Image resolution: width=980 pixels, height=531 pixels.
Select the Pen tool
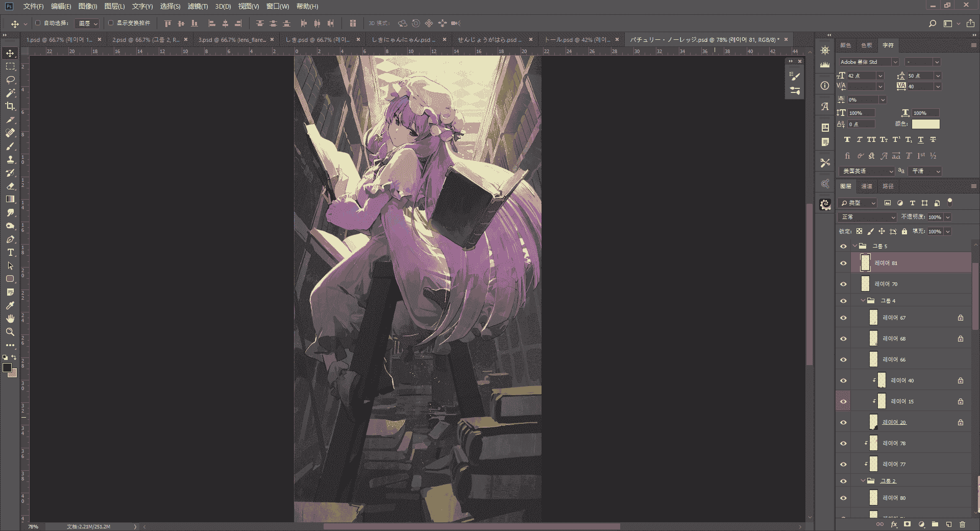(x=10, y=239)
